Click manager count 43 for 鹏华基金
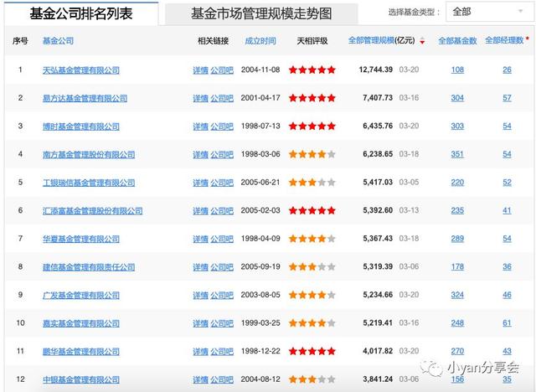This screenshot has height=392, width=536. point(507,351)
